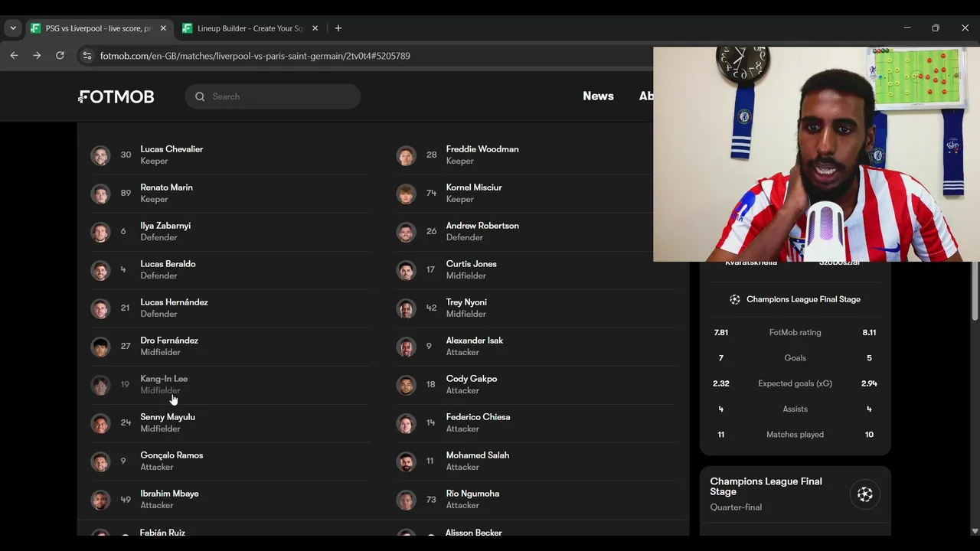Go back with browser back arrow

(14, 56)
